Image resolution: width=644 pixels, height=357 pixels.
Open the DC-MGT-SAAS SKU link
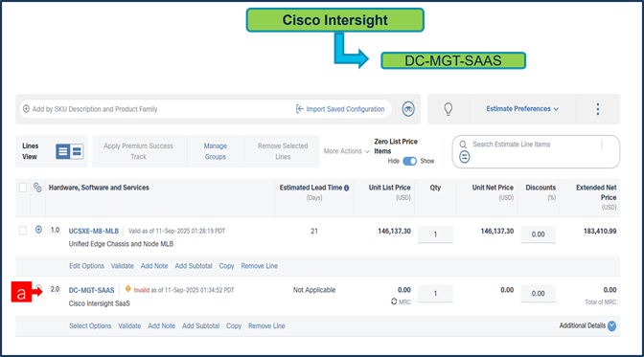click(91, 290)
